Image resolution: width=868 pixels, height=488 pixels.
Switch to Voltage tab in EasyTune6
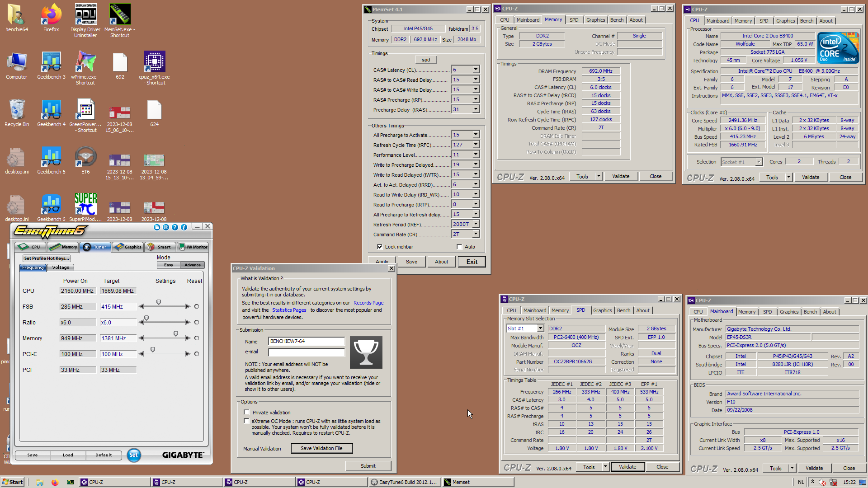tap(61, 267)
